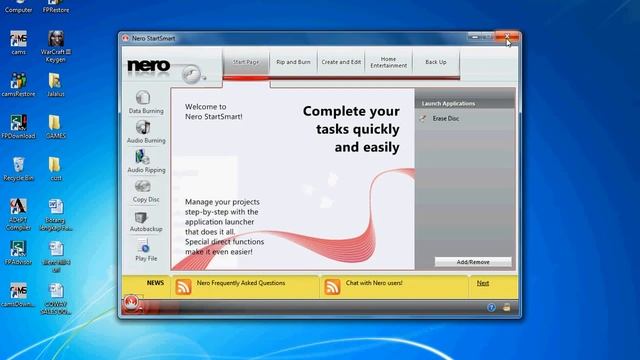Select the ADAPT Compiler desktop icon
The image size is (640, 360).
[18, 215]
